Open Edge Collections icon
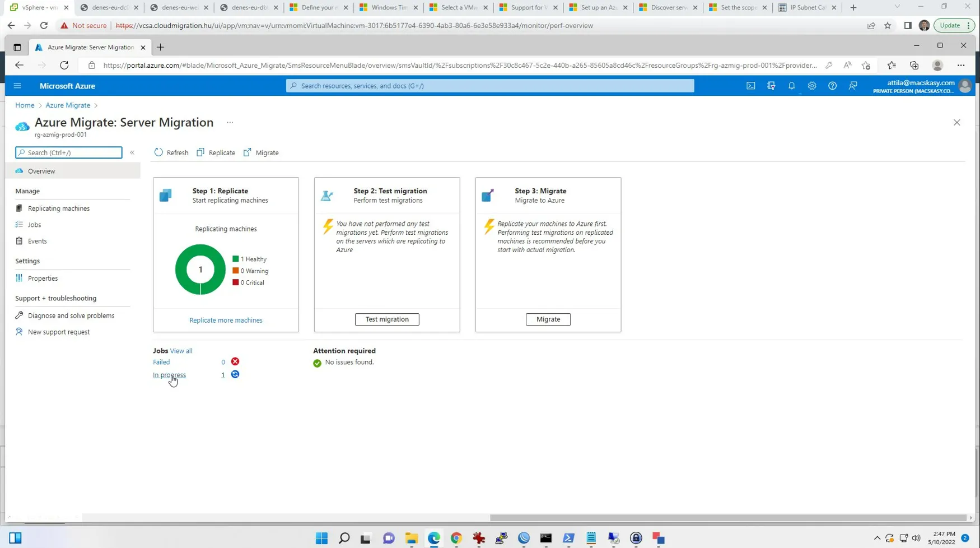Viewport: 980px width, 548px height. [x=914, y=66]
